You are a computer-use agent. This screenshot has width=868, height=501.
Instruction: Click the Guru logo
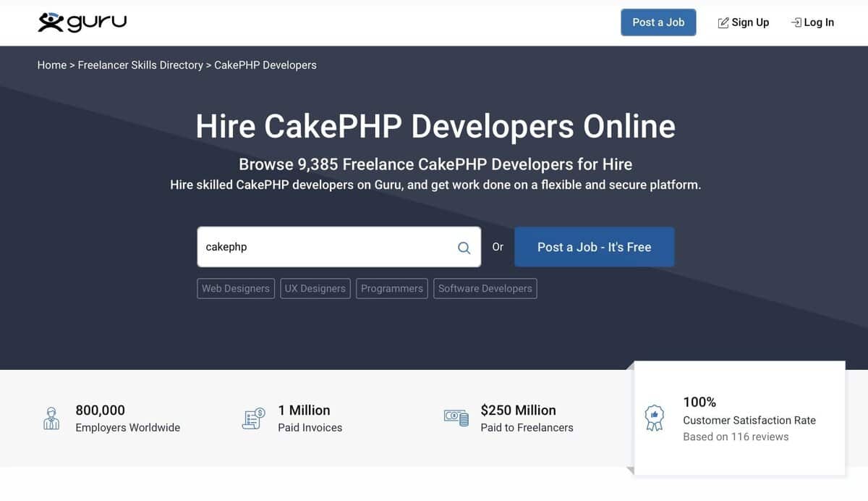pos(82,22)
